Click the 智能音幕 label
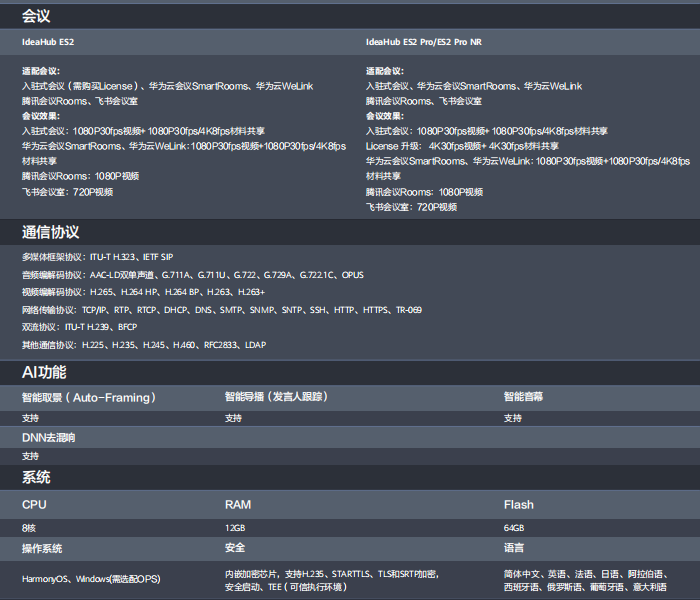 523,397
